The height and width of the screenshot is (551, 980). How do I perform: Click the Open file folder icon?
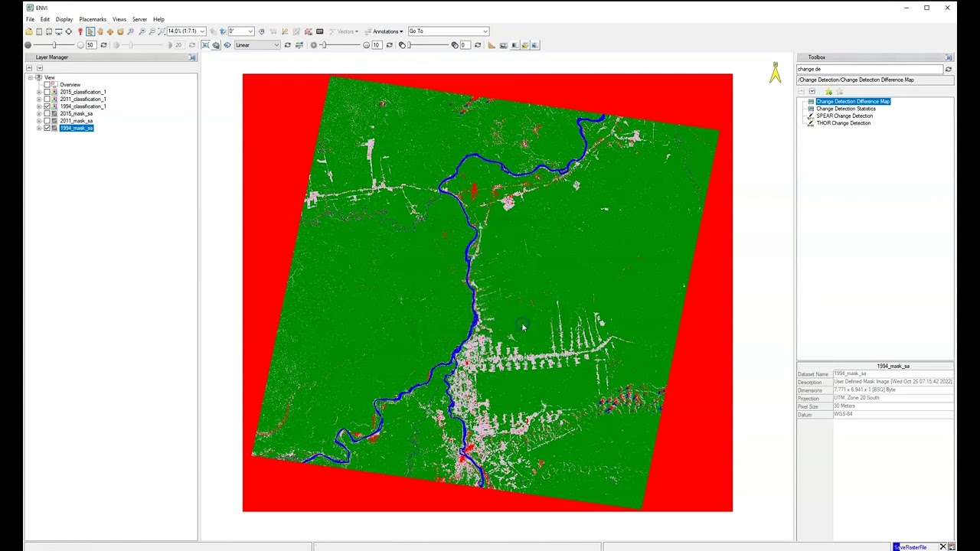coord(29,31)
